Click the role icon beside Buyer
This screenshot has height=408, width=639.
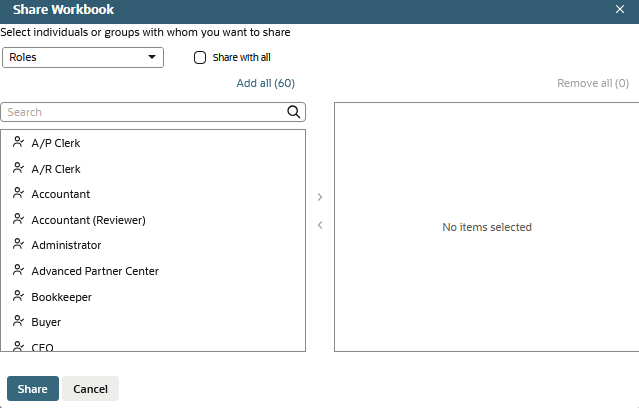coord(18,321)
